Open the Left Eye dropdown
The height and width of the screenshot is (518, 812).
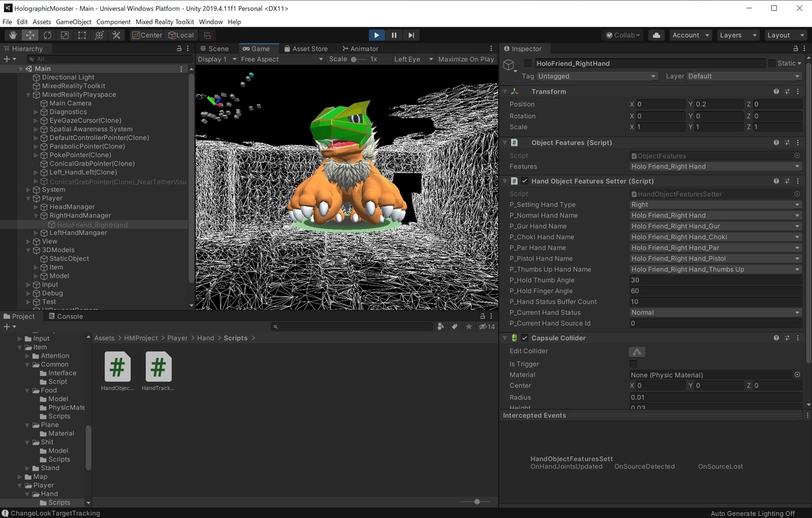click(412, 59)
